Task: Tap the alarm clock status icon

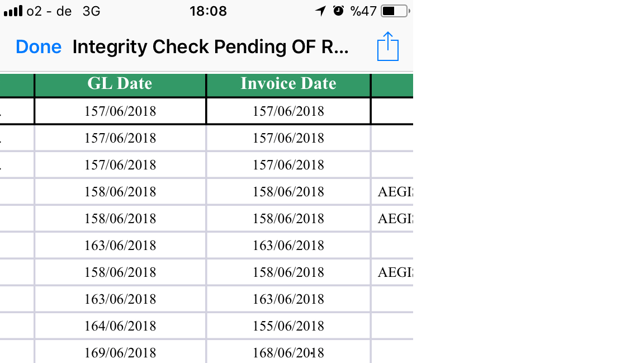Action: 338,11
